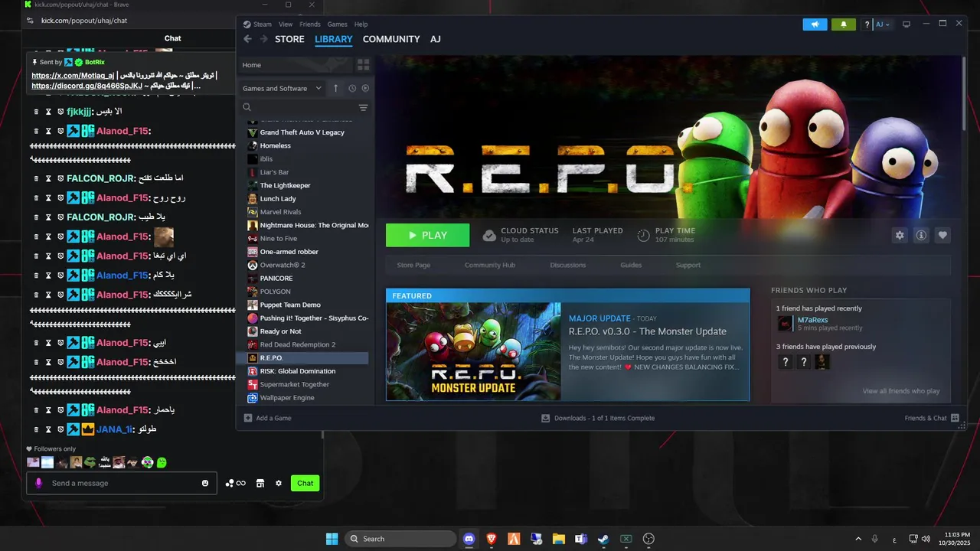Screen dimensions: 980x551
Task: Click the library Home button
Action: (x=294, y=65)
